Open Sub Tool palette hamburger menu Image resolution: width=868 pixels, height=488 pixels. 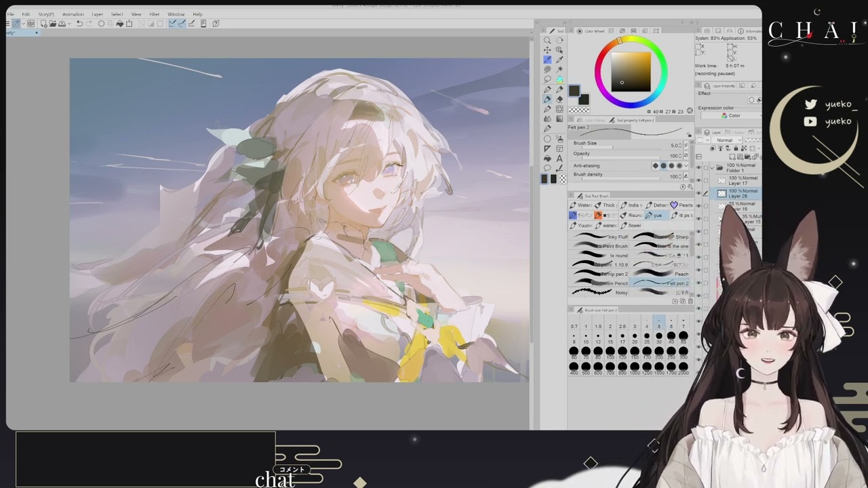570,195
